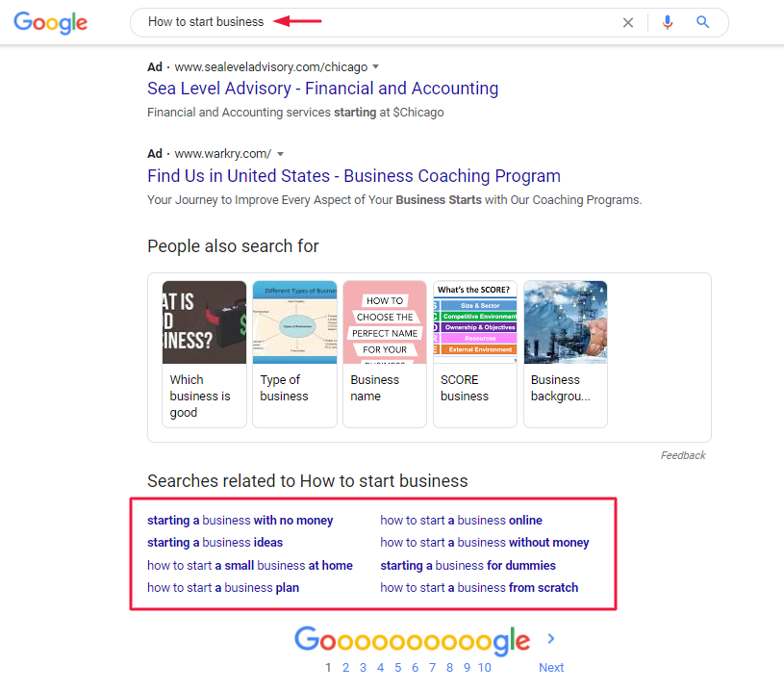Click the Google logo in header
The width and height of the screenshot is (784, 691).
[50, 22]
